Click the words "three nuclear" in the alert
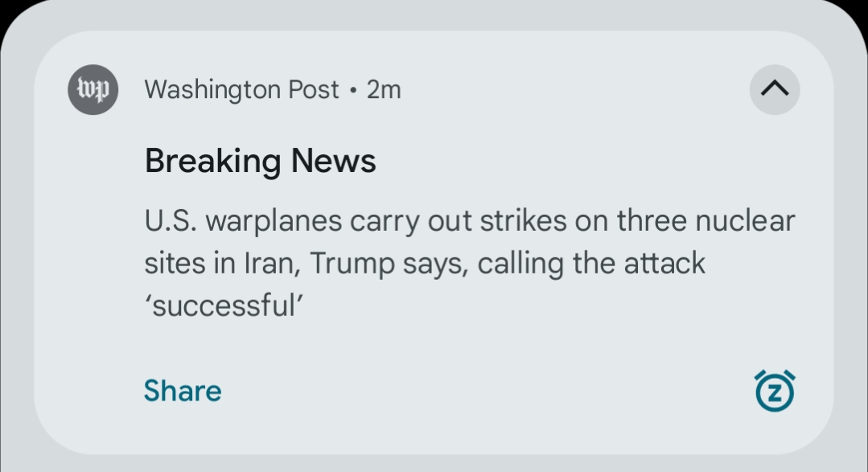 pos(706,221)
